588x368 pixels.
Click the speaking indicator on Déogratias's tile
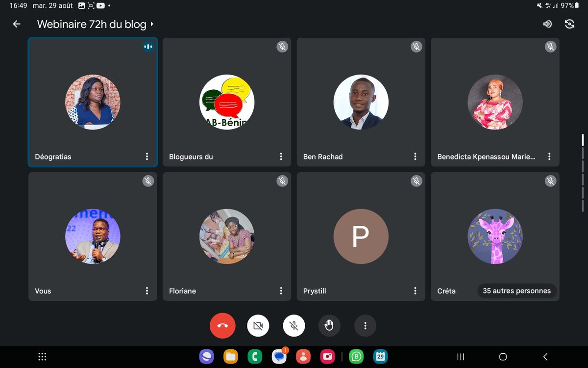tap(148, 47)
